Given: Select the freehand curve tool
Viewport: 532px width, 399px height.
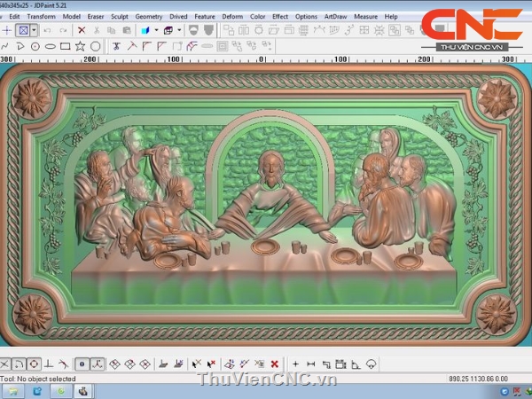Looking at the screenshot, I should tap(4, 46).
